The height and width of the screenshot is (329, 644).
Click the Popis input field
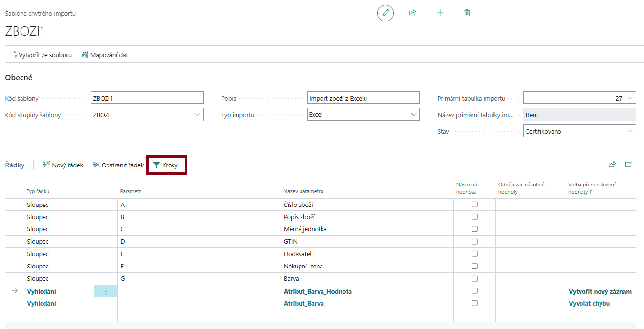click(363, 98)
